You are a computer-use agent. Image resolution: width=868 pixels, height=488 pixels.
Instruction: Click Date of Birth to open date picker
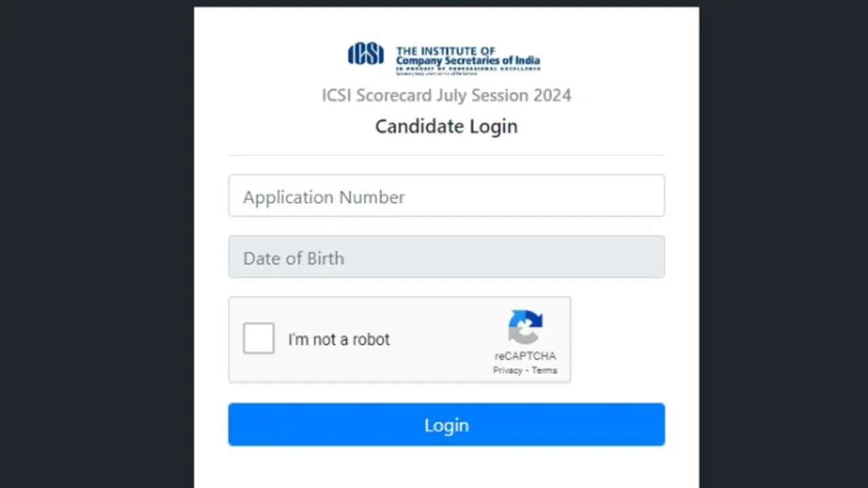point(446,258)
